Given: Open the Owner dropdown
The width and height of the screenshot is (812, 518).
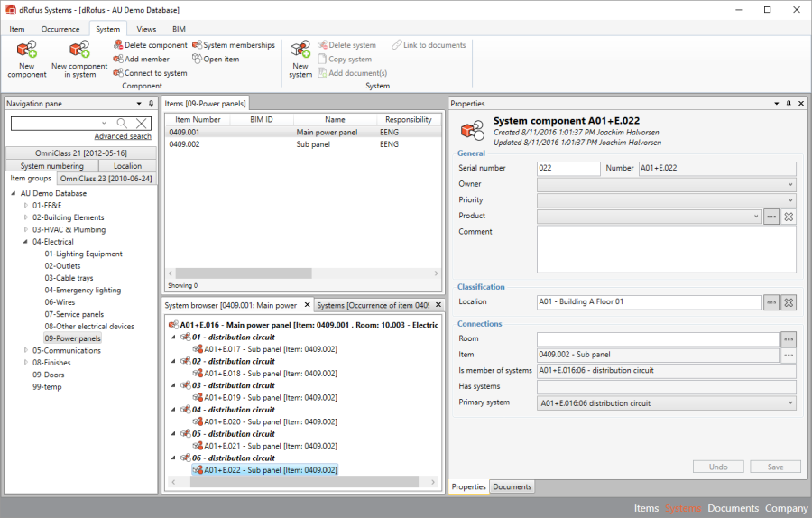Looking at the screenshot, I should point(789,184).
